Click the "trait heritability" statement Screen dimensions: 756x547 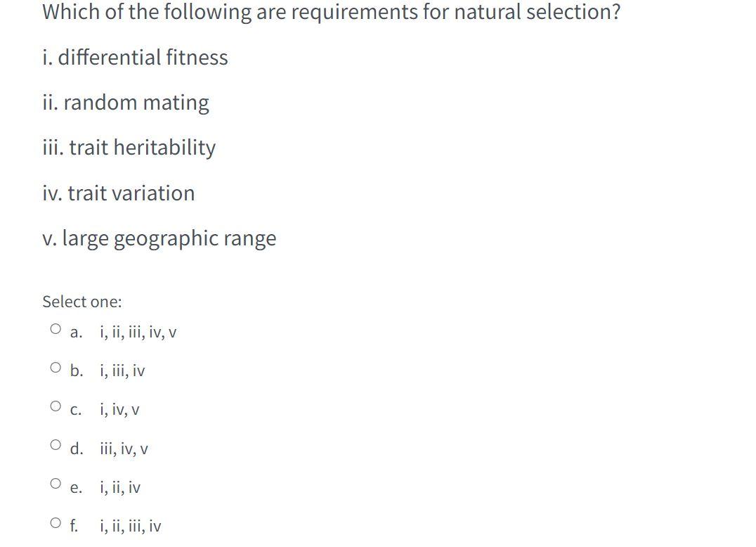(x=129, y=148)
